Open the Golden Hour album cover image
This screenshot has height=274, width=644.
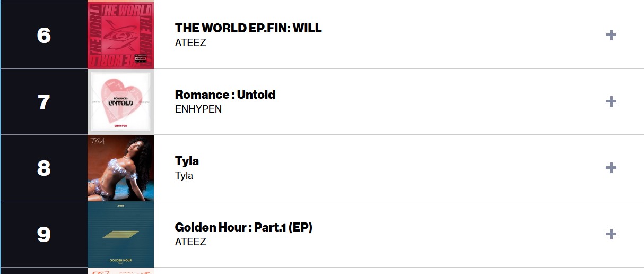tap(120, 234)
